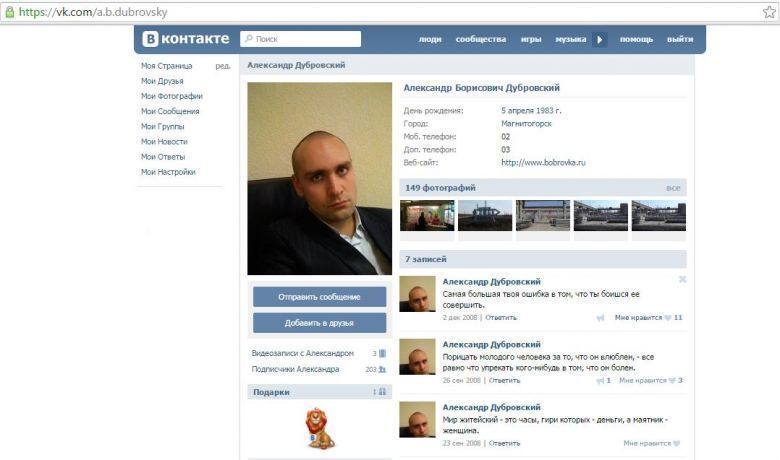Like the third post dated 23 сен

tap(676, 443)
